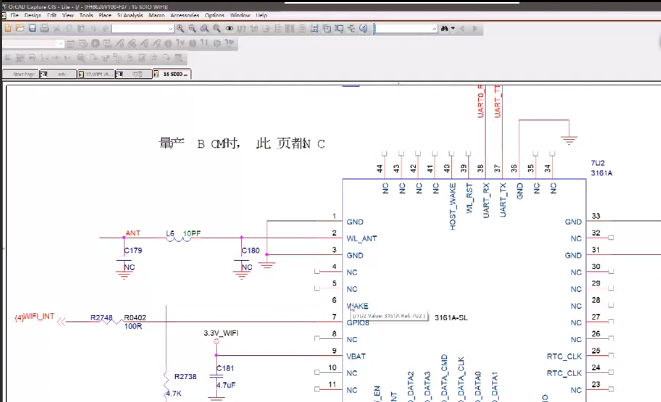Image resolution: width=661 pixels, height=402 pixels.
Task: Click the Zoom In magnifier icon
Action: coord(181,29)
